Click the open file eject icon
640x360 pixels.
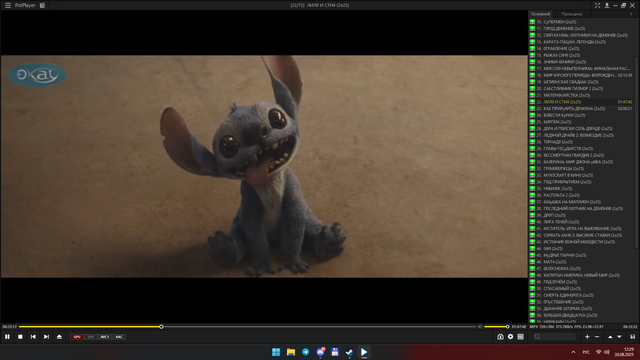coord(60,337)
